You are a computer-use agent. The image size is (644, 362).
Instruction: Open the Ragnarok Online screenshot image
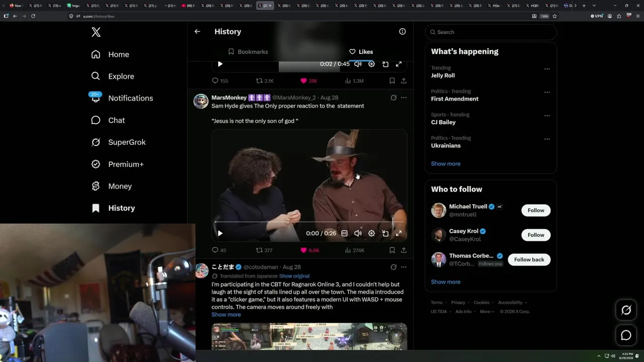[x=309, y=336]
